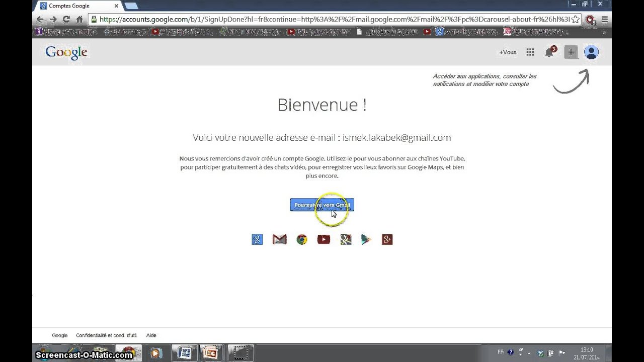Click the ismek.lakabek@gmail.com address text
This screenshot has height=362, width=644.
pos(396,137)
